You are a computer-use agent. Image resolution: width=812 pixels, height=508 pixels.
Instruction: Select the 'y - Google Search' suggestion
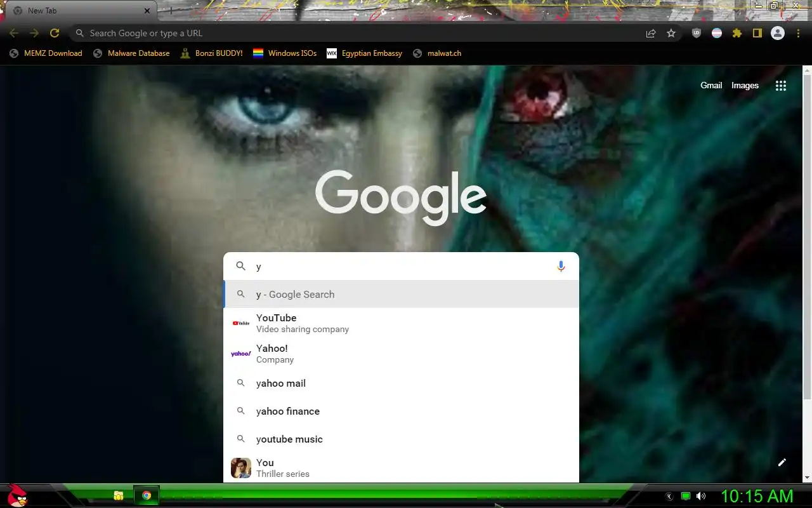[401, 295]
